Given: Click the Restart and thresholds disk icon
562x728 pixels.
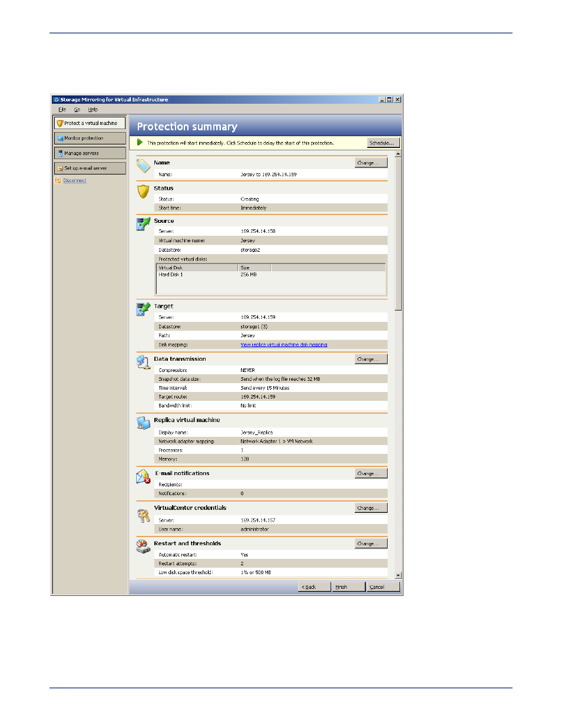Looking at the screenshot, I should [x=143, y=546].
